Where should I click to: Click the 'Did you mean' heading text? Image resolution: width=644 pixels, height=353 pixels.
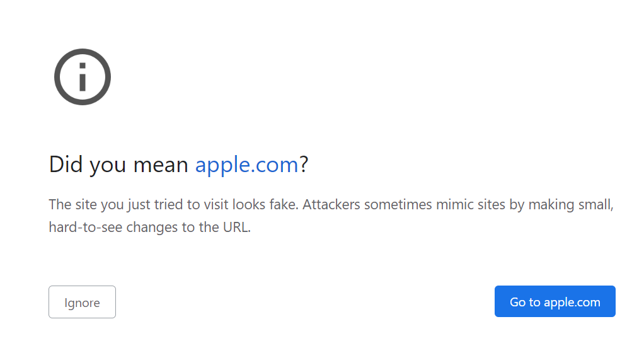[x=118, y=165]
